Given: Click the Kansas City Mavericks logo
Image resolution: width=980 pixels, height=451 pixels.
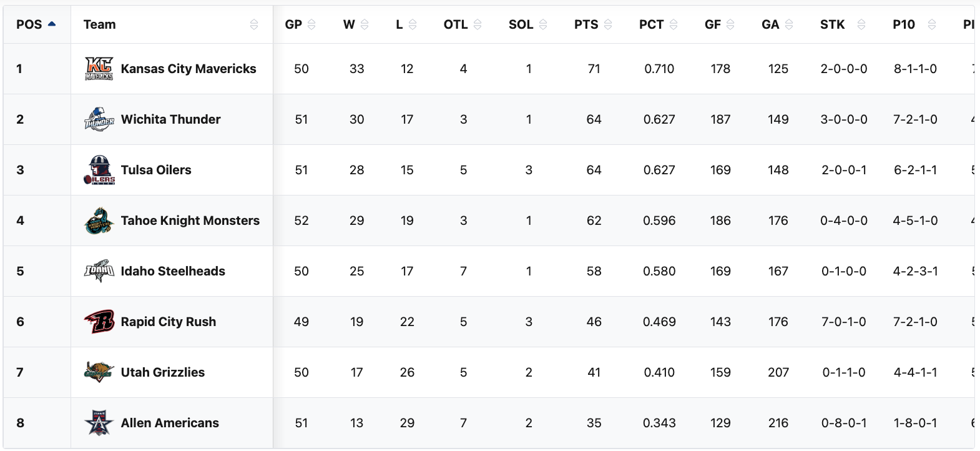Looking at the screenshot, I should tap(99, 69).
